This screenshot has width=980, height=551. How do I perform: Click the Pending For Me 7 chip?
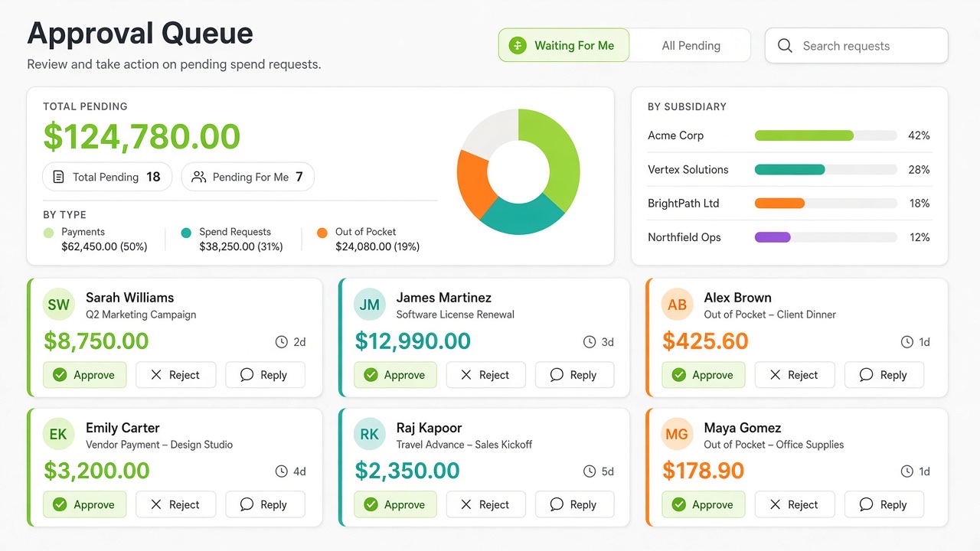pos(248,177)
